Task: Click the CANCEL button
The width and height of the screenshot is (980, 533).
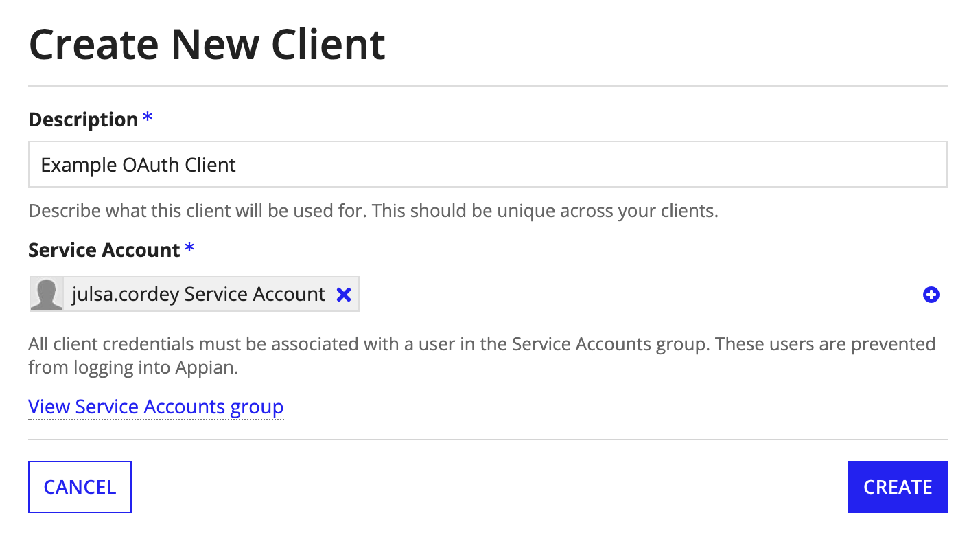Action: point(80,487)
